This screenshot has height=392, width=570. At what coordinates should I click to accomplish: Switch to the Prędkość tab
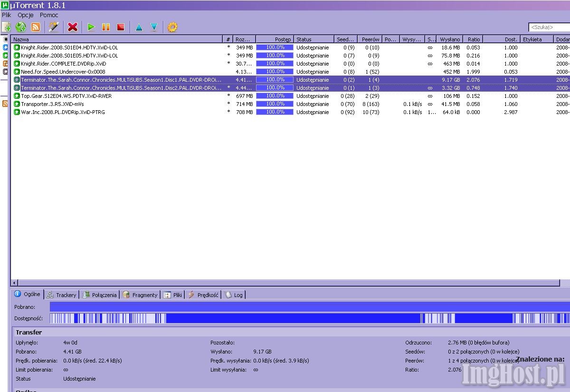tap(203, 295)
